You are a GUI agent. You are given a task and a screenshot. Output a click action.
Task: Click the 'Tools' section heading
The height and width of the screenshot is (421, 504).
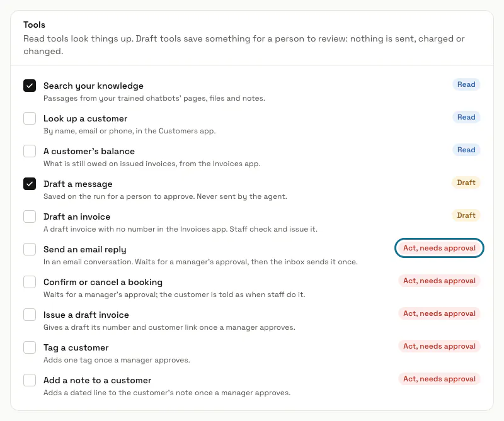point(35,25)
